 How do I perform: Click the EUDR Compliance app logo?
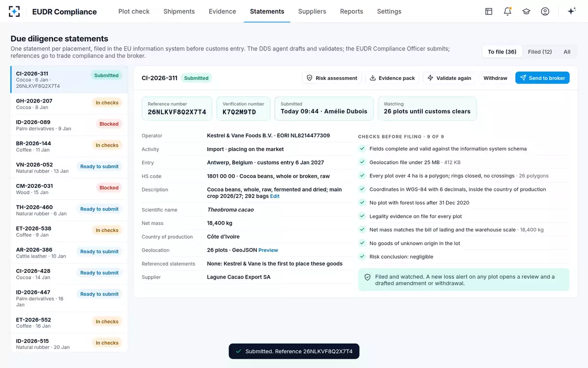pos(14,11)
